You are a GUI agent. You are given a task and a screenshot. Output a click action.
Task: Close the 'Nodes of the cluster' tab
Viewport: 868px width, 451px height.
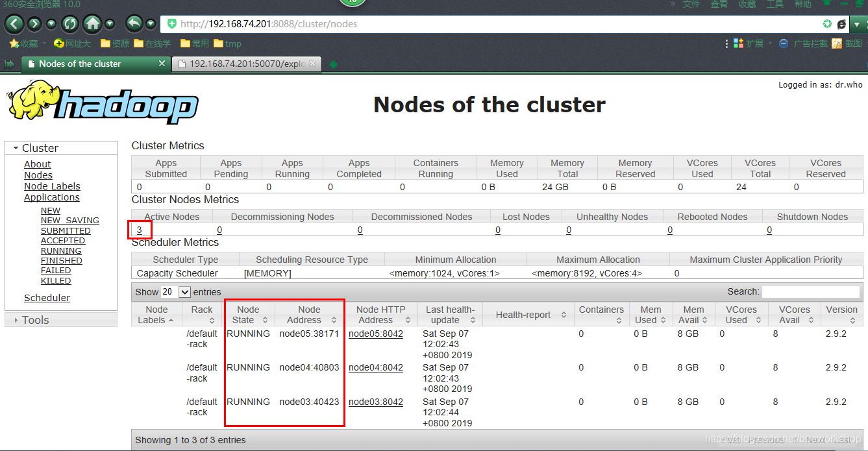(x=162, y=64)
